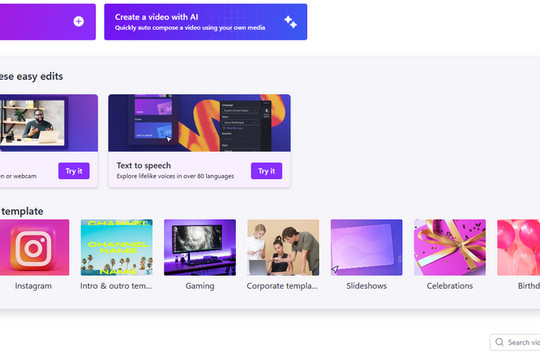Click 'Quickly auto compose a video' subtitle

(x=190, y=28)
